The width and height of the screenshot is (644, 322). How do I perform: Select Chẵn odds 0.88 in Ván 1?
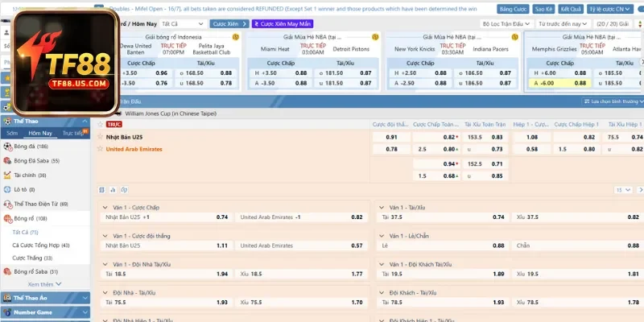(x=578, y=246)
